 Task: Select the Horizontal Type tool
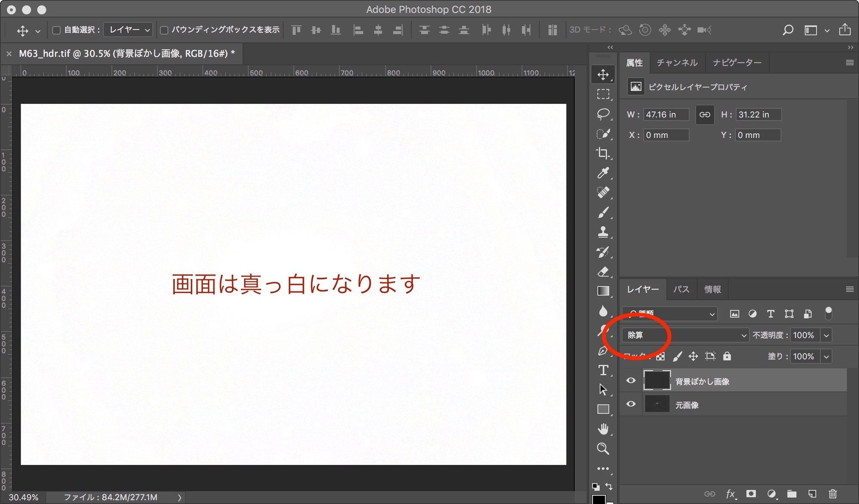(603, 370)
